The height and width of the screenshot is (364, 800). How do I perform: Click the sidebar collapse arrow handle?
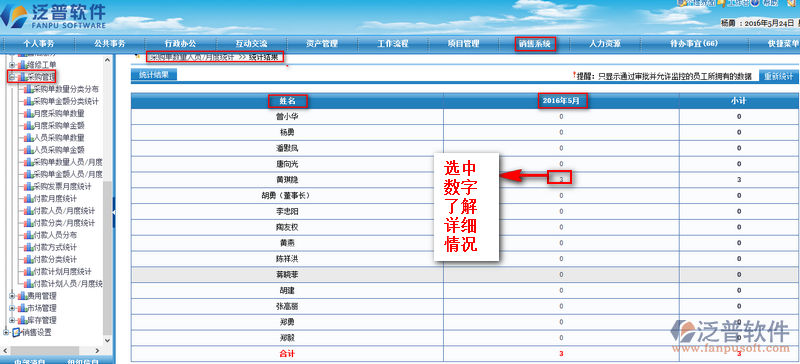tap(113, 211)
